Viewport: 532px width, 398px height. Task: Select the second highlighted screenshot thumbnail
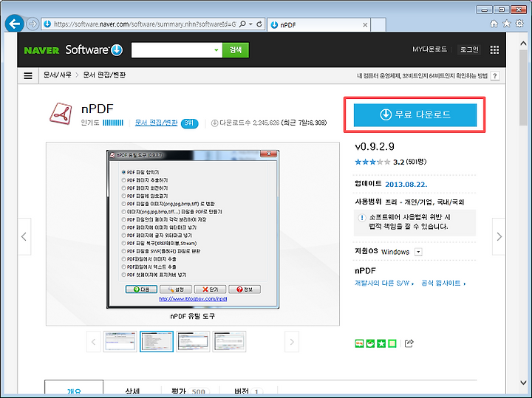point(157,341)
